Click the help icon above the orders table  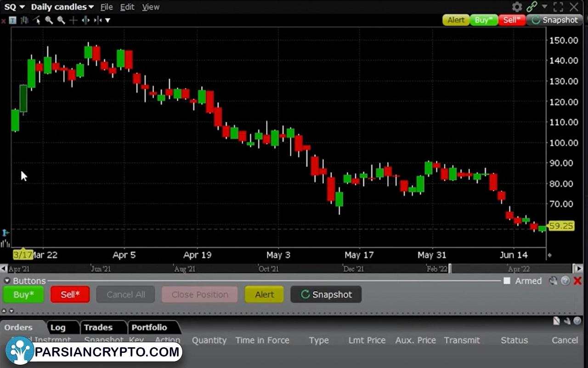(x=577, y=321)
